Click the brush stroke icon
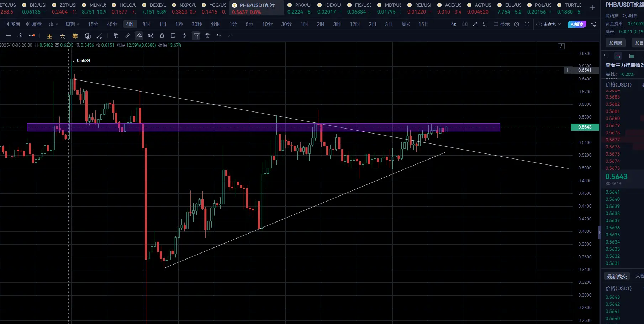Screen dimensions: 644x324 tap(185, 36)
